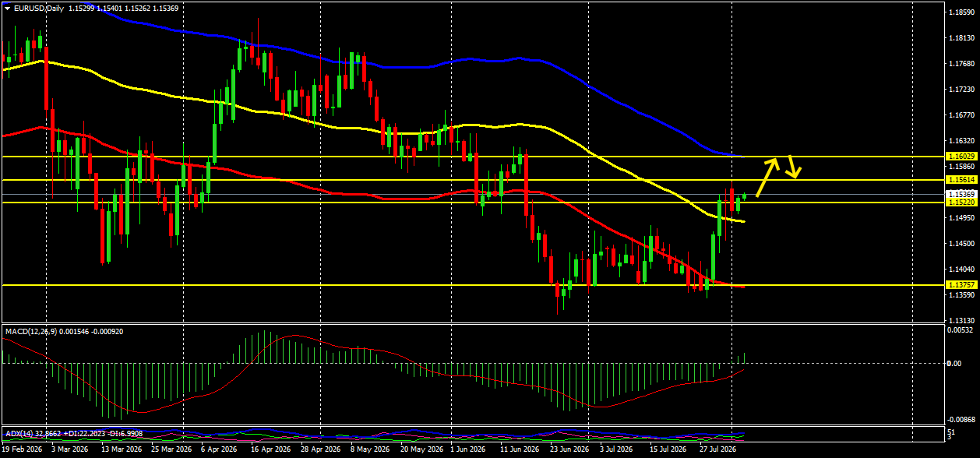Click the 1 Jun 2026 date label

pos(470,449)
